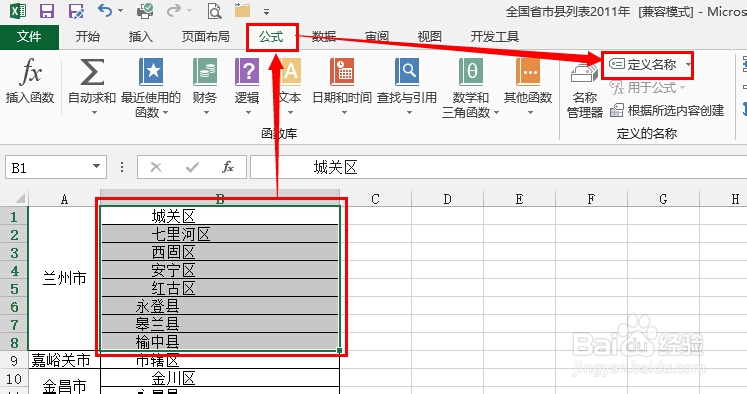Click the Name Box showing B1

coord(50,167)
